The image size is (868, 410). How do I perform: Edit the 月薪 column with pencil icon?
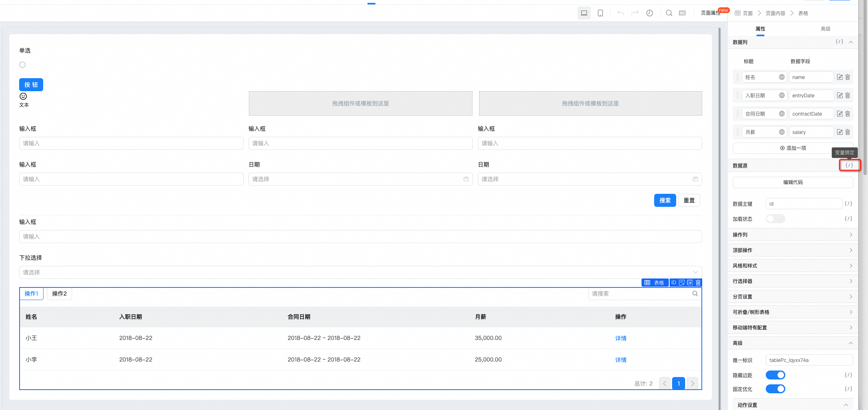839,132
